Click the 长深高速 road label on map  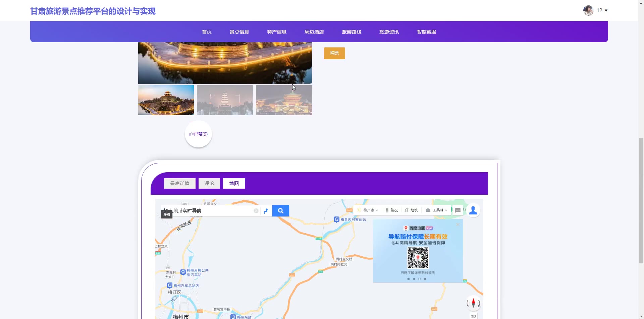tap(184, 226)
